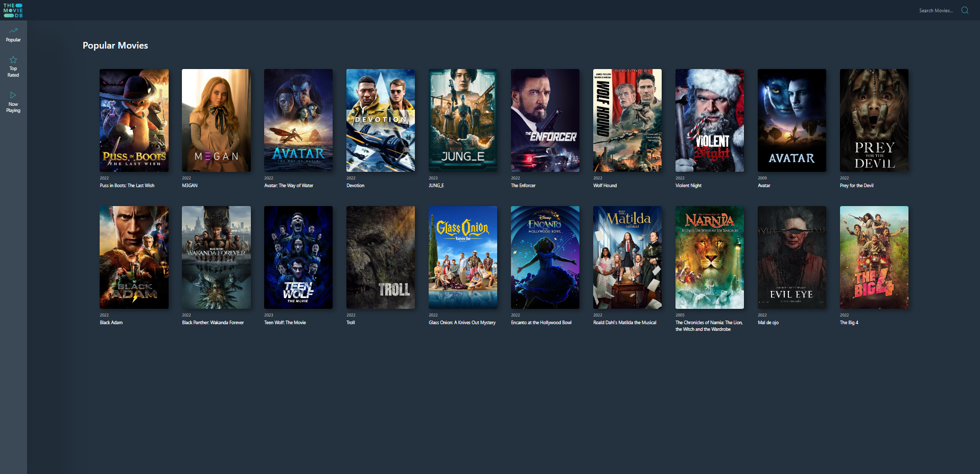The width and height of the screenshot is (980, 474).
Task: Click the JUNG_E title text
Action: coord(436,186)
